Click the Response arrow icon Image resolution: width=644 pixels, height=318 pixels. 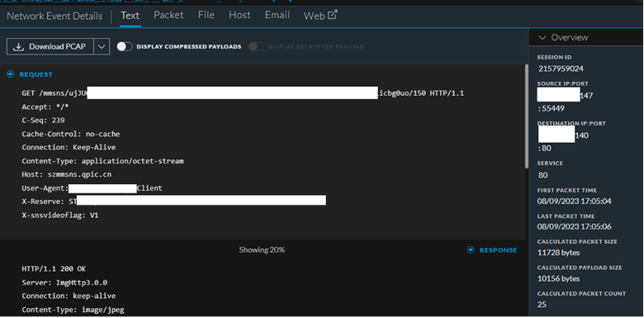point(471,249)
